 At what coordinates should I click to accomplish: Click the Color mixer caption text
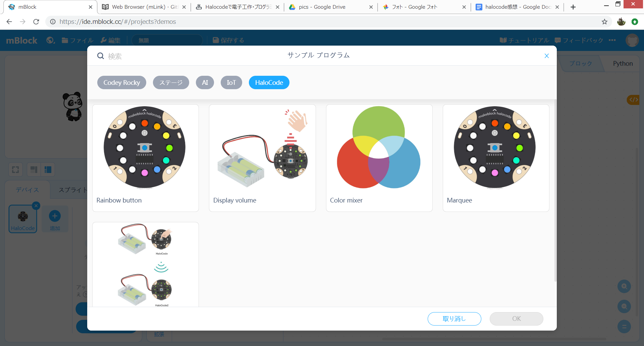[x=346, y=200]
